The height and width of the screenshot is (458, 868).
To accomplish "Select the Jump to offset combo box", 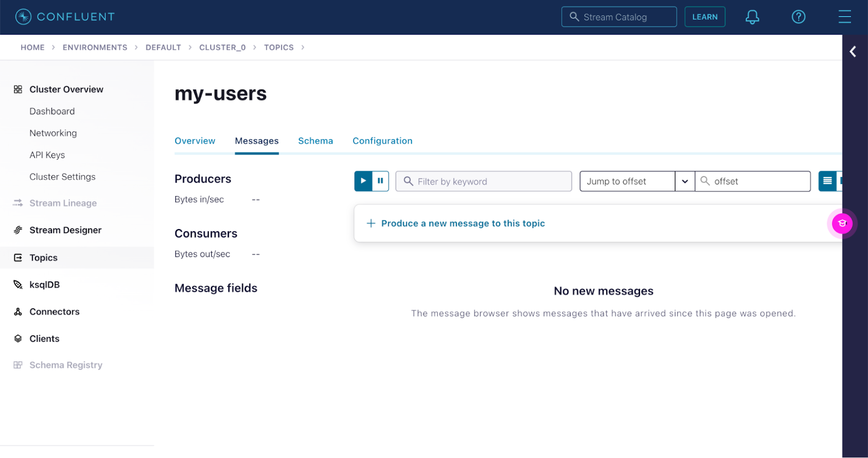I will (x=627, y=181).
